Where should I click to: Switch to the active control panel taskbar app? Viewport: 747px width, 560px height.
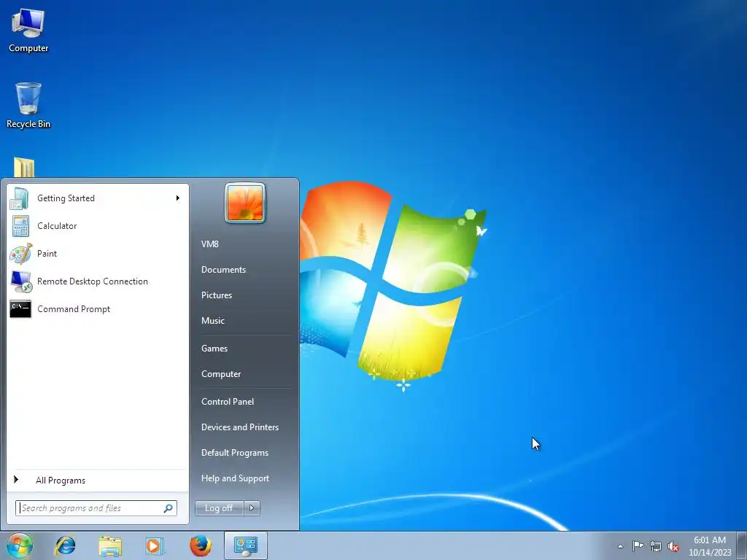coord(245,545)
